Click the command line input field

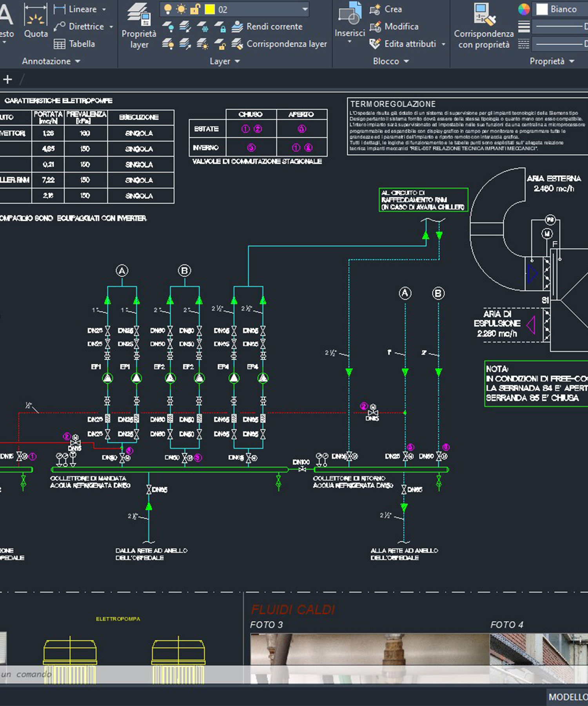(x=118, y=674)
